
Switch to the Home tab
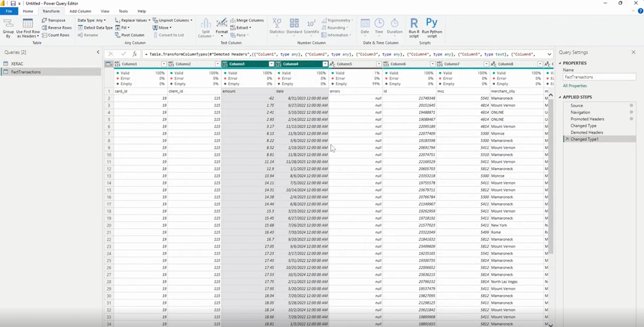[x=28, y=11]
